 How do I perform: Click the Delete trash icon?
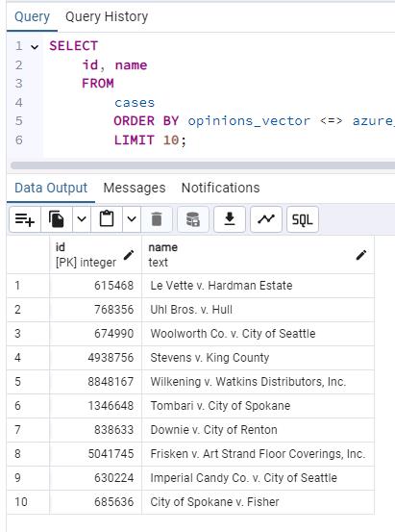tap(157, 219)
